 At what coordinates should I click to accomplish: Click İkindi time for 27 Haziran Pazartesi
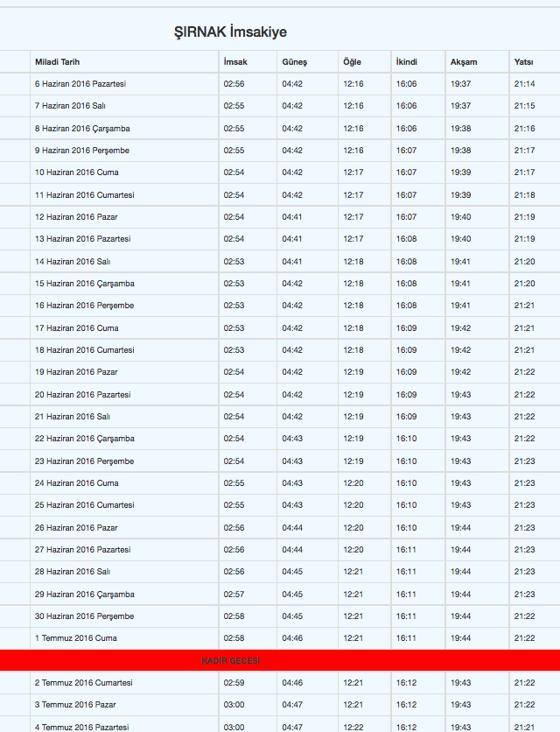tap(406, 550)
